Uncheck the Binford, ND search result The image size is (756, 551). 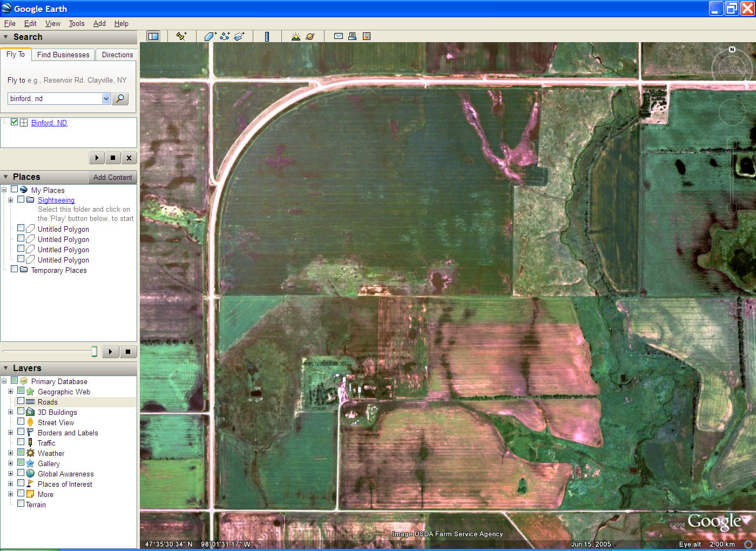(14, 122)
